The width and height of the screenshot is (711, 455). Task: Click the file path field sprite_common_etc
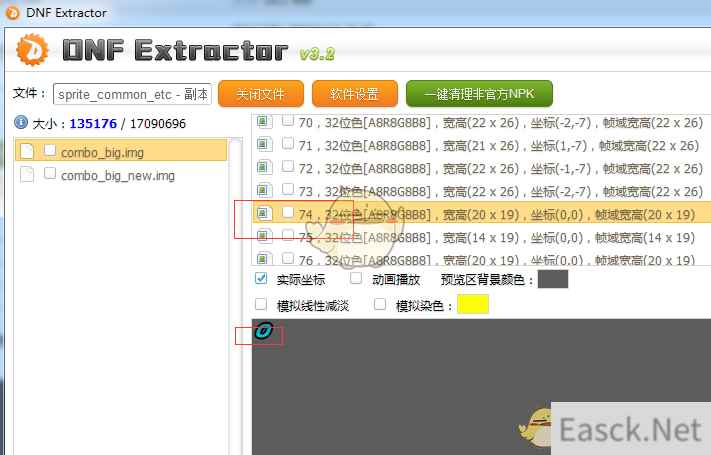tap(132, 94)
